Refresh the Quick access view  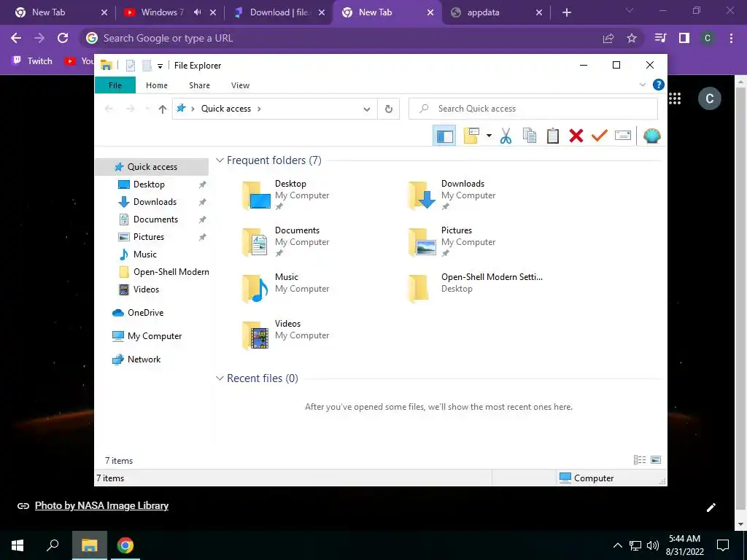click(388, 109)
